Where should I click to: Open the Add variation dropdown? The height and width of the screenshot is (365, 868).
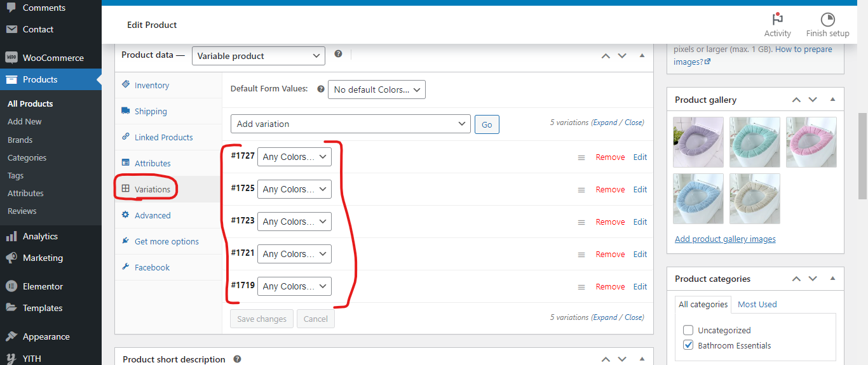pos(351,124)
